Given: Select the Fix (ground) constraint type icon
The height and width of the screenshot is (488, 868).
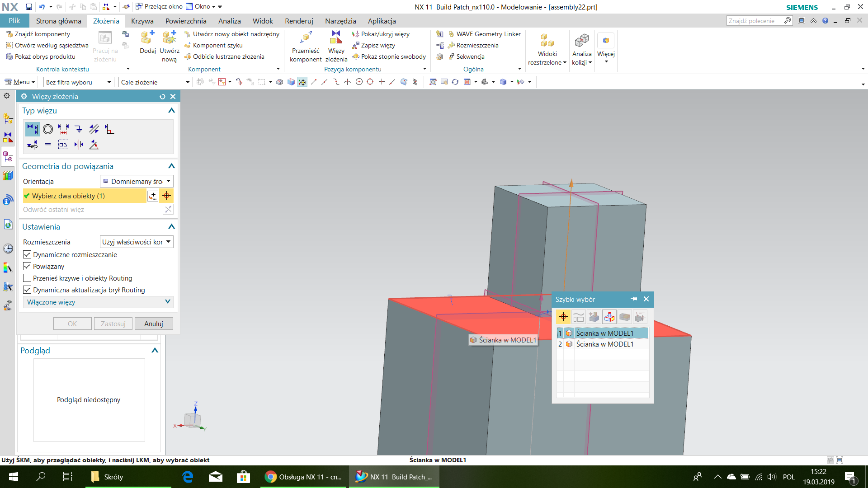Looking at the screenshot, I should click(79, 129).
